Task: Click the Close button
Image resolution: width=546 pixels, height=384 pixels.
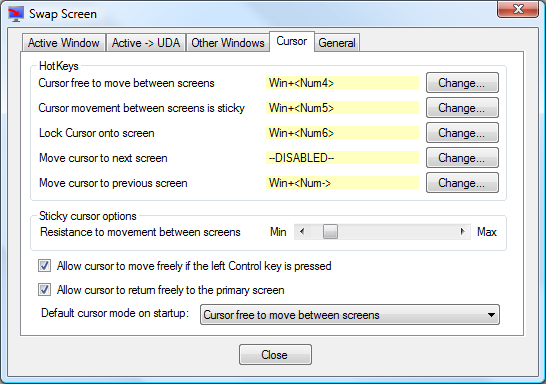Action: coord(275,355)
